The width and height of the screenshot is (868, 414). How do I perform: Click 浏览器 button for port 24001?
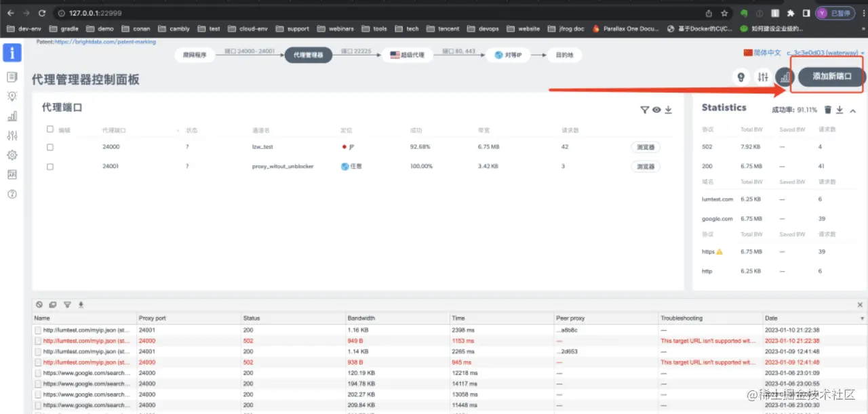point(645,166)
